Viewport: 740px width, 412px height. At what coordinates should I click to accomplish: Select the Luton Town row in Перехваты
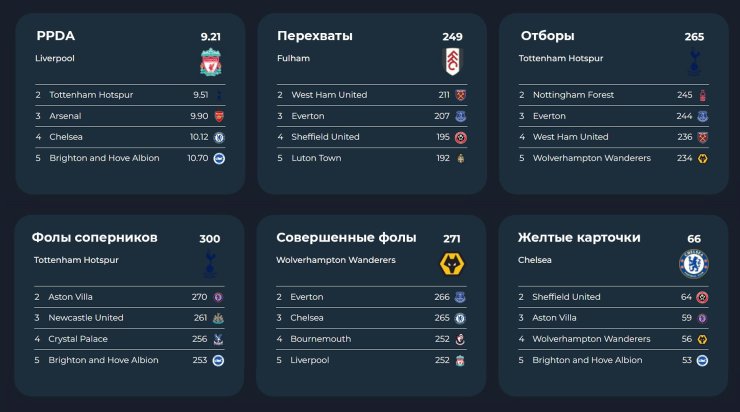pyautogui.click(x=372, y=158)
